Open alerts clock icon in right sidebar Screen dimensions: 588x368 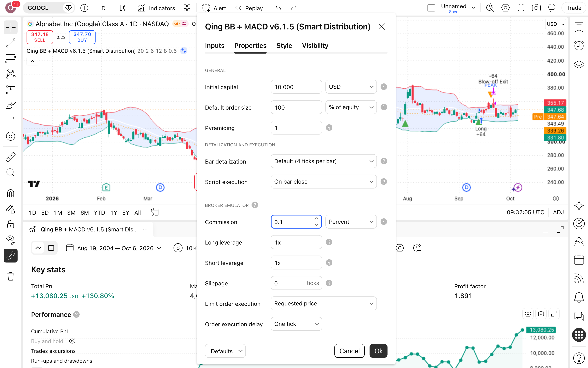coord(579,46)
